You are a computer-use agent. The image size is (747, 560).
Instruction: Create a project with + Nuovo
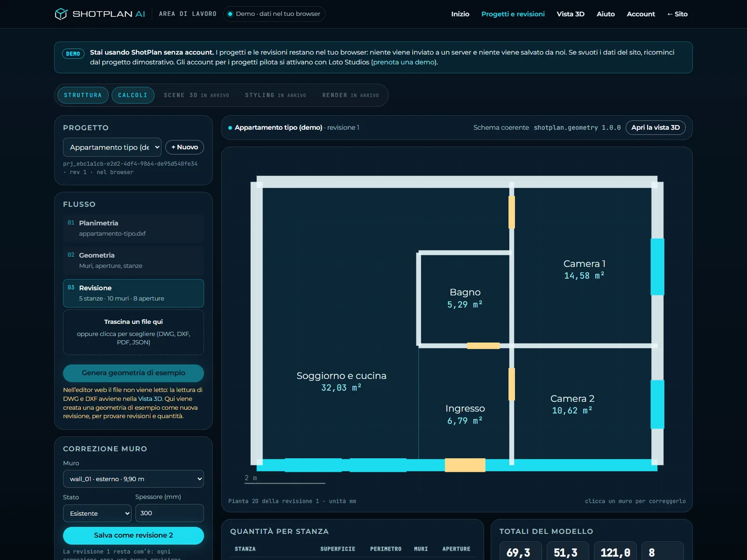click(184, 147)
